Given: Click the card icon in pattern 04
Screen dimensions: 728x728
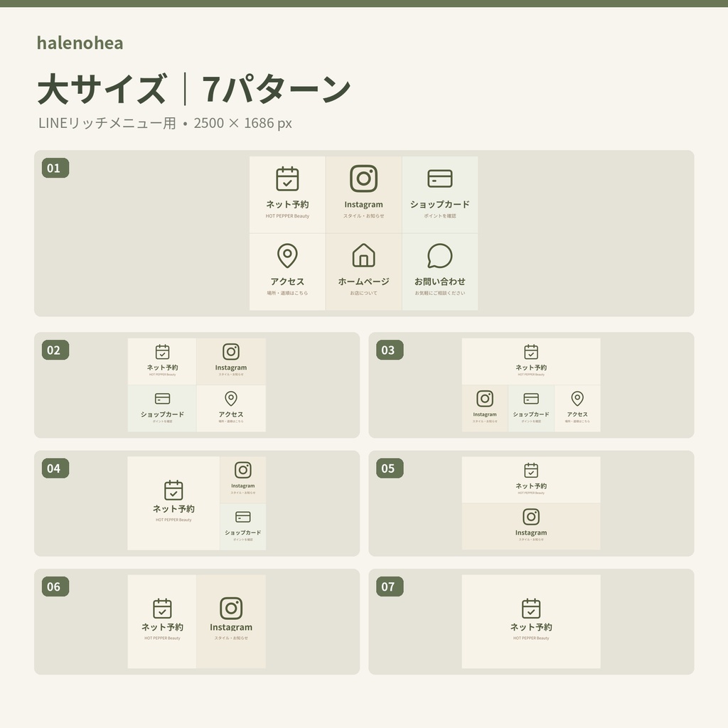Looking at the screenshot, I should (x=243, y=517).
